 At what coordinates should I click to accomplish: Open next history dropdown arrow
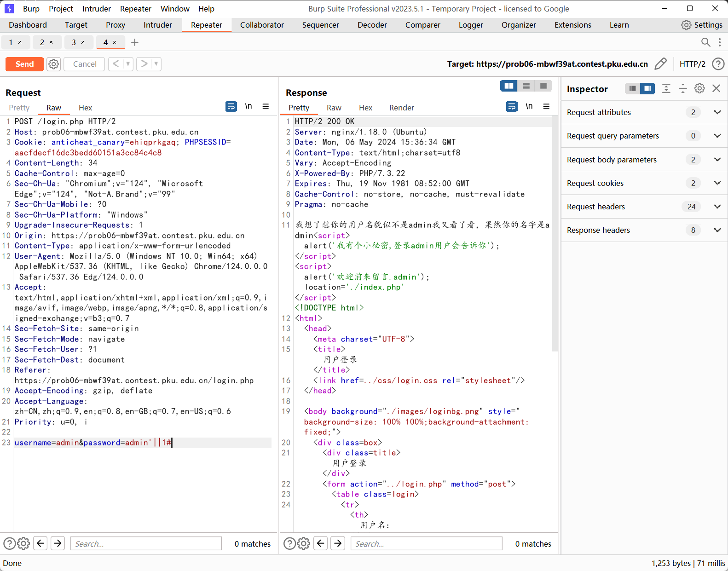156,64
